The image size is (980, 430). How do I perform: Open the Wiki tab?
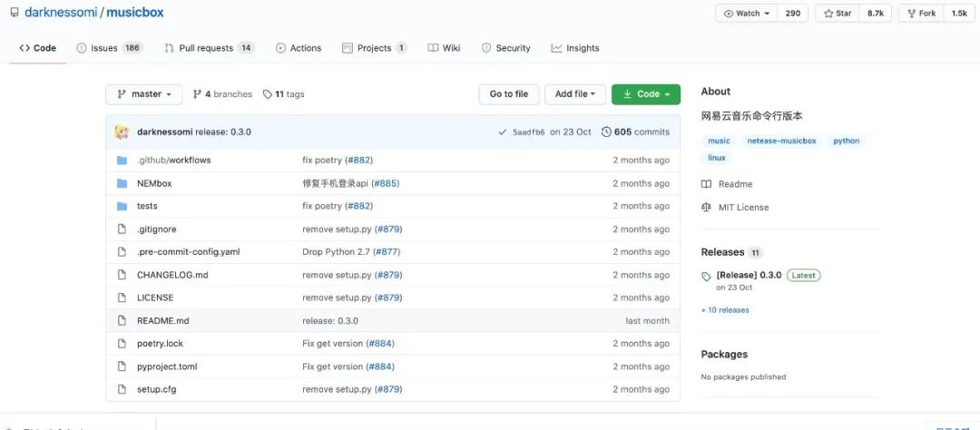click(444, 48)
